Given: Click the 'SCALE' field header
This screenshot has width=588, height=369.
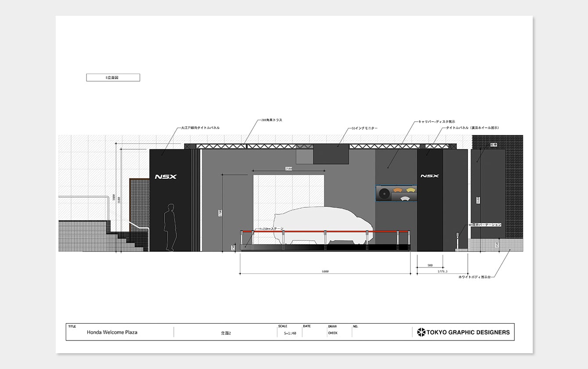Looking at the screenshot, I should click(x=283, y=326).
